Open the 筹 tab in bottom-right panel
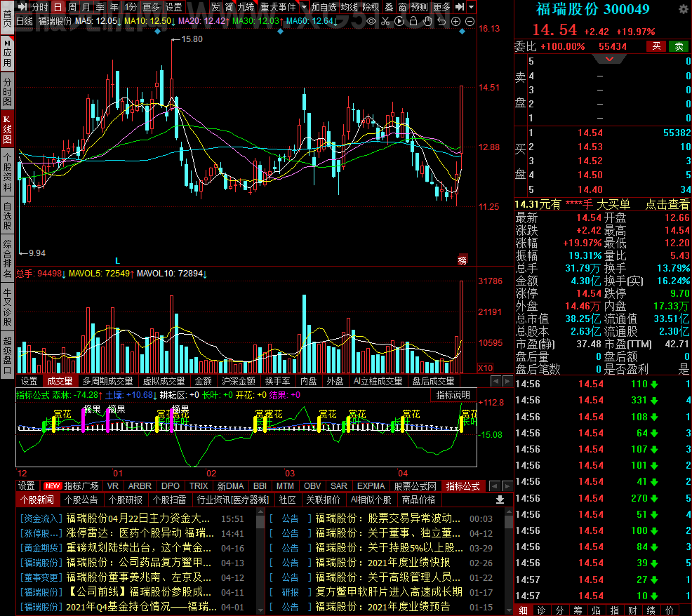 pyautogui.click(x=578, y=610)
